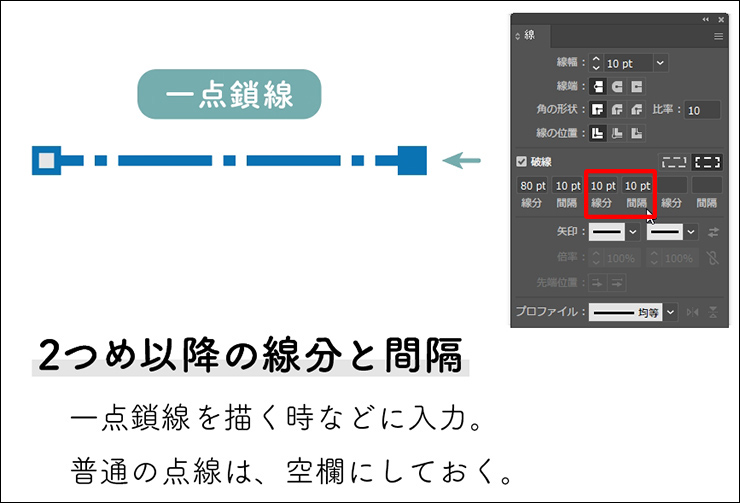
Task: Choose the bevel join corner shape
Action: click(x=636, y=110)
